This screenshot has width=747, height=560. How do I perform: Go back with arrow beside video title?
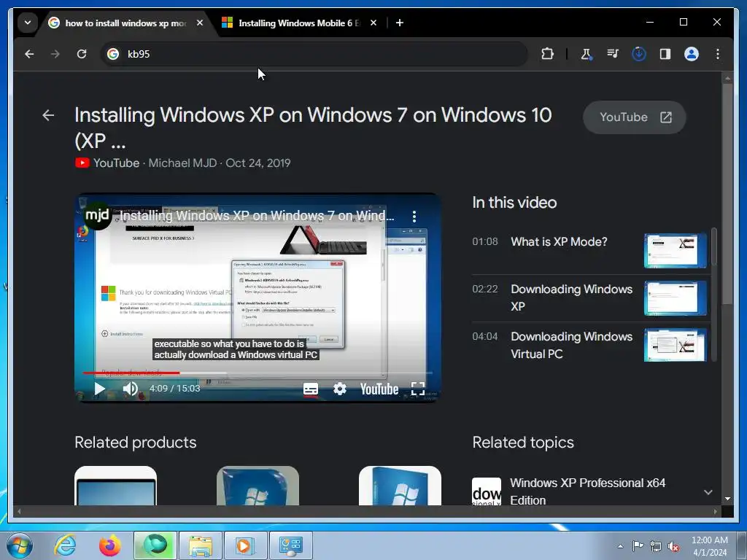[x=48, y=115]
